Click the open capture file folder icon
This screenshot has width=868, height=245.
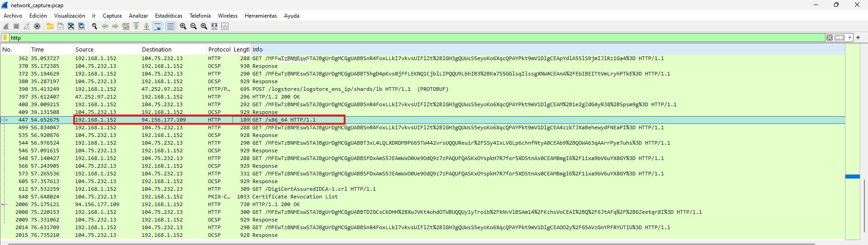pyautogui.click(x=50, y=27)
